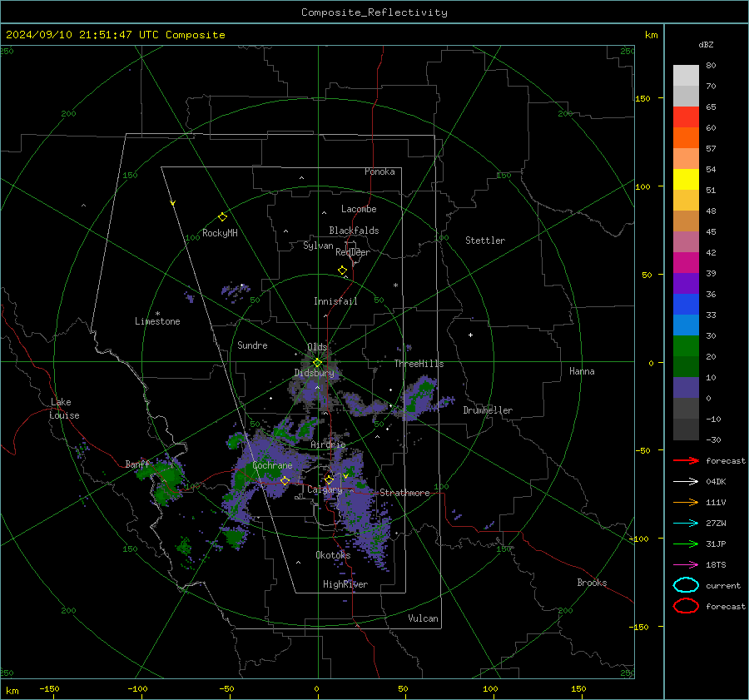Click the Didsbury label
749x700 pixels.
pos(315,373)
